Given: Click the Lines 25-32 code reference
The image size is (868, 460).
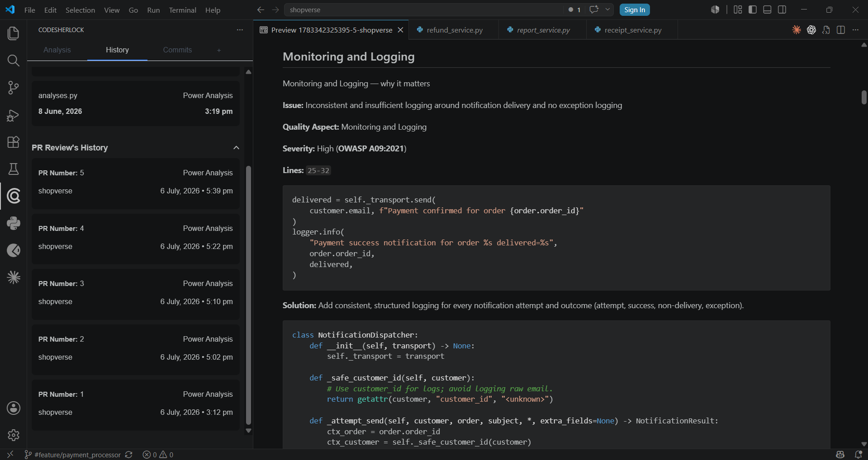Looking at the screenshot, I should (x=318, y=170).
